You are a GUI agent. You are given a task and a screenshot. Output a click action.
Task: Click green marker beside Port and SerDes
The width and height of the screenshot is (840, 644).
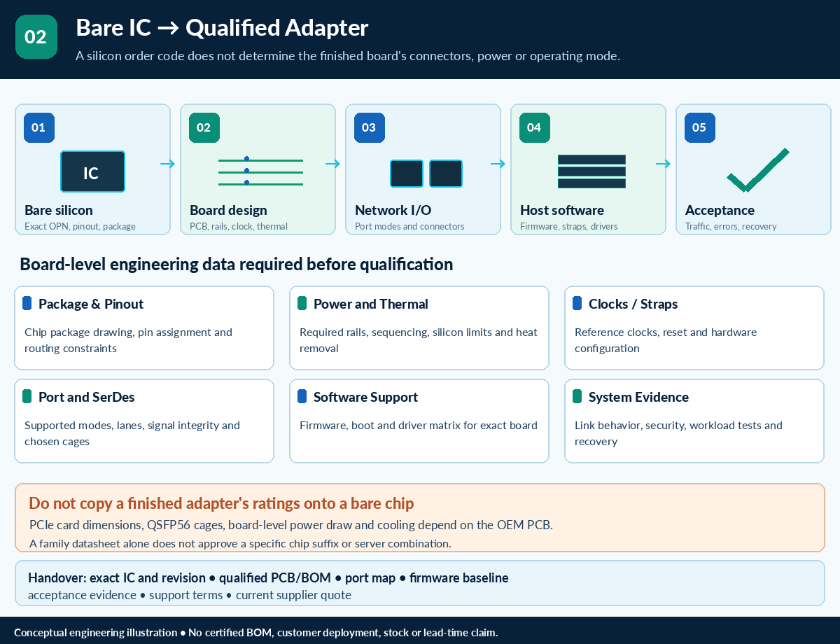pos(27,396)
